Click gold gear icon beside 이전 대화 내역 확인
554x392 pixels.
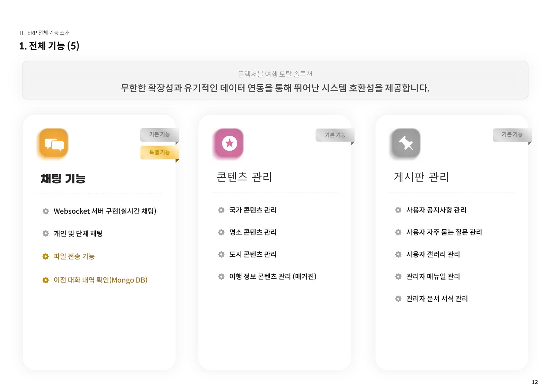pos(46,280)
